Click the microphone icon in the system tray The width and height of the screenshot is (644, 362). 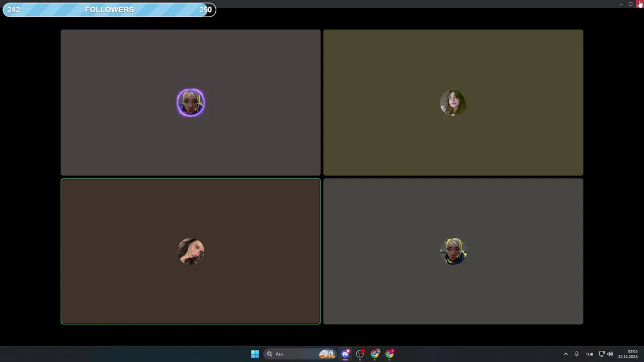pyautogui.click(x=577, y=354)
